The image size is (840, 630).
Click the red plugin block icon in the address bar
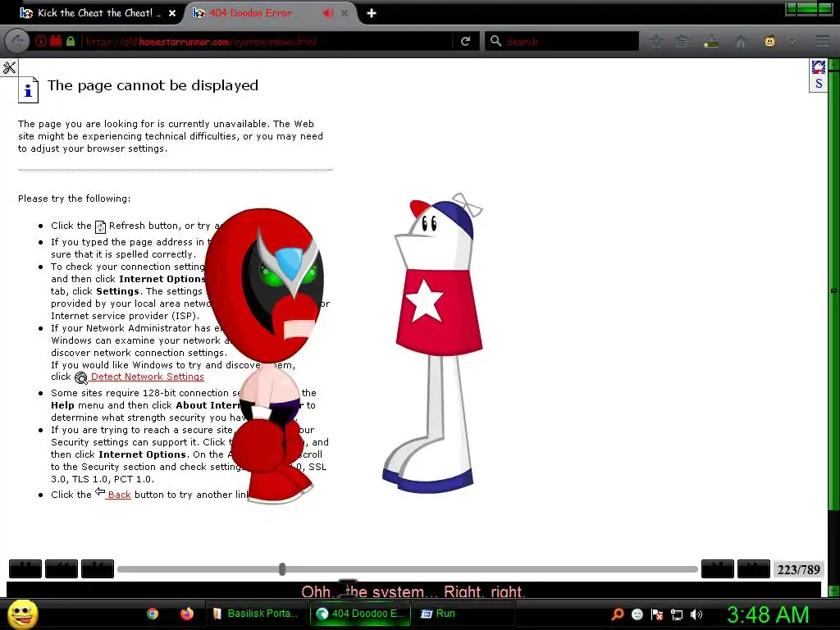click(x=55, y=41)
